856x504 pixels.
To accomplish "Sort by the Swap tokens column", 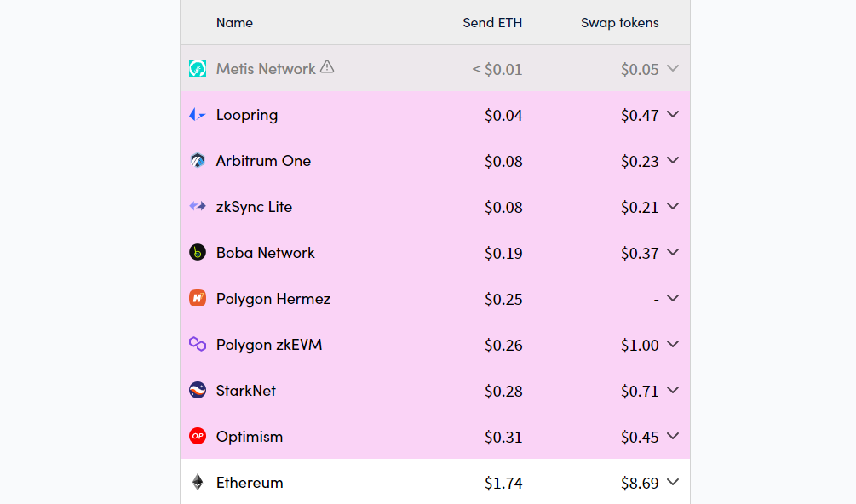I will (x=619, y=23).
